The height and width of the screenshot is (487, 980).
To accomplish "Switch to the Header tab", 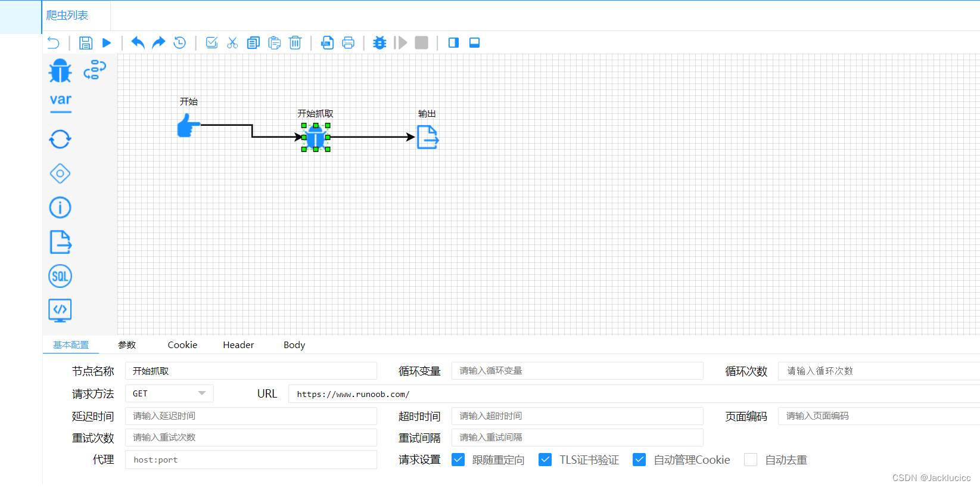I will point(238,345).
